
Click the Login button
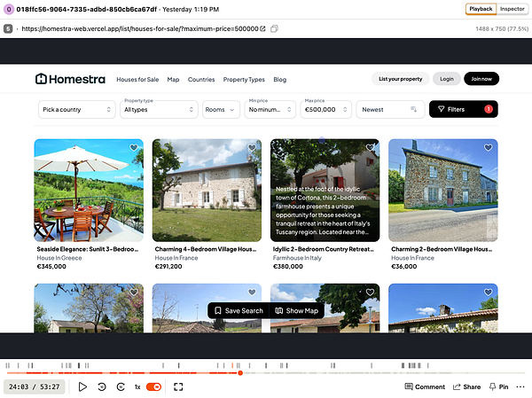pos(447,79)
